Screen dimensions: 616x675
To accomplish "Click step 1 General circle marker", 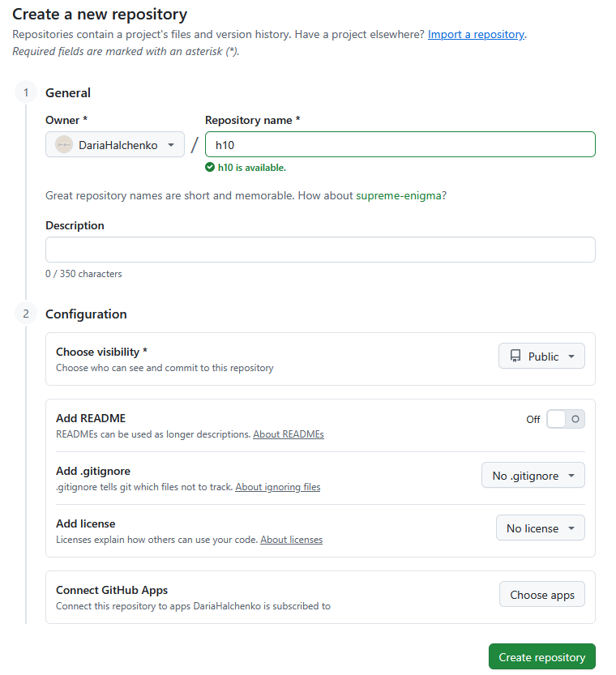I will [26, 92].
